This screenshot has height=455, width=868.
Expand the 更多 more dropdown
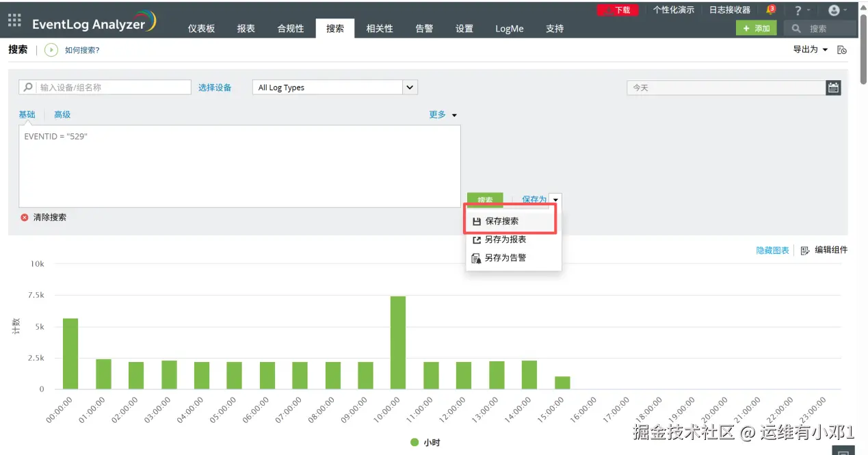pyautogui.click(x=443, y=114)
